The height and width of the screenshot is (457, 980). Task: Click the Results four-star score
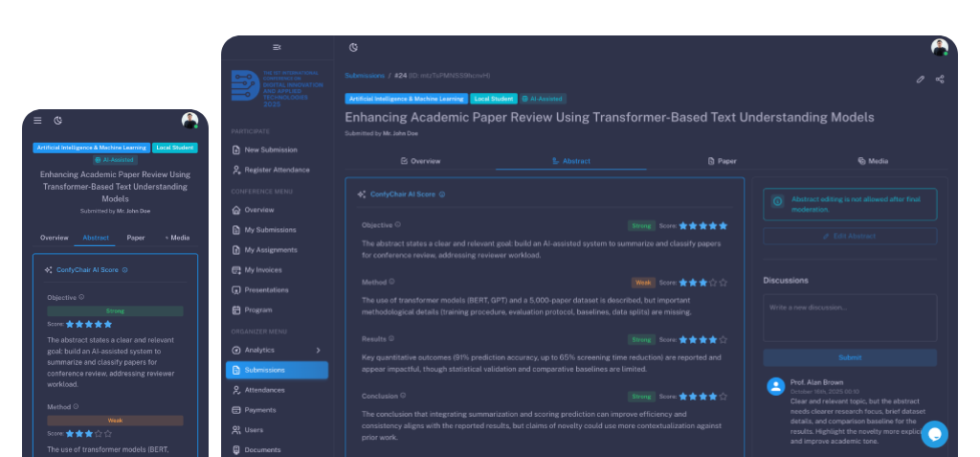[x=703, y=339]
